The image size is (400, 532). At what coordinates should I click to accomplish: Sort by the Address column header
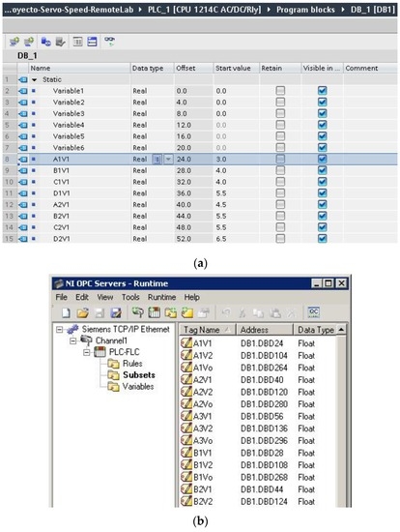(265, 330)
